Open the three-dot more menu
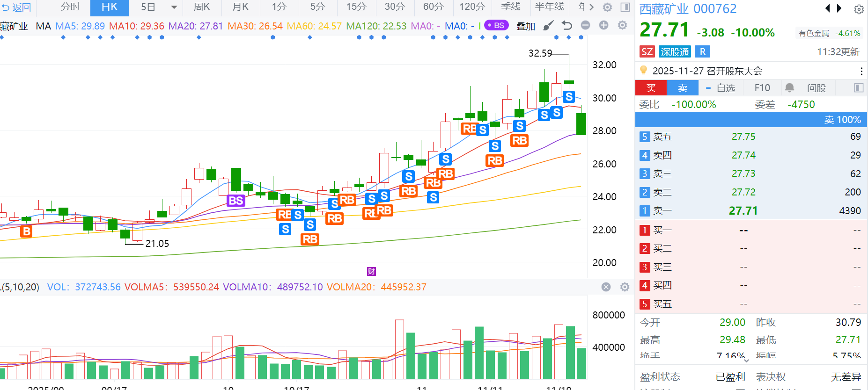 pyautogui.click(x=861, y=71)
